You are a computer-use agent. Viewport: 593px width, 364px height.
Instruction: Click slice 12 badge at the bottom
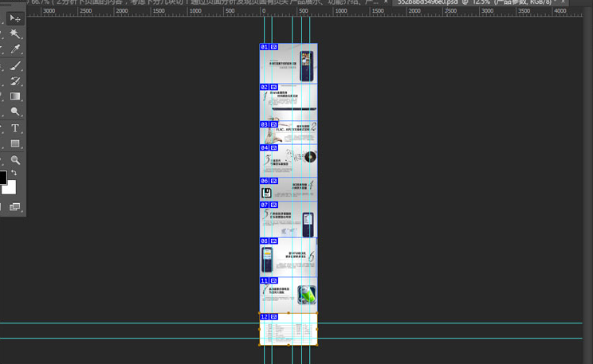click(264, 317)
